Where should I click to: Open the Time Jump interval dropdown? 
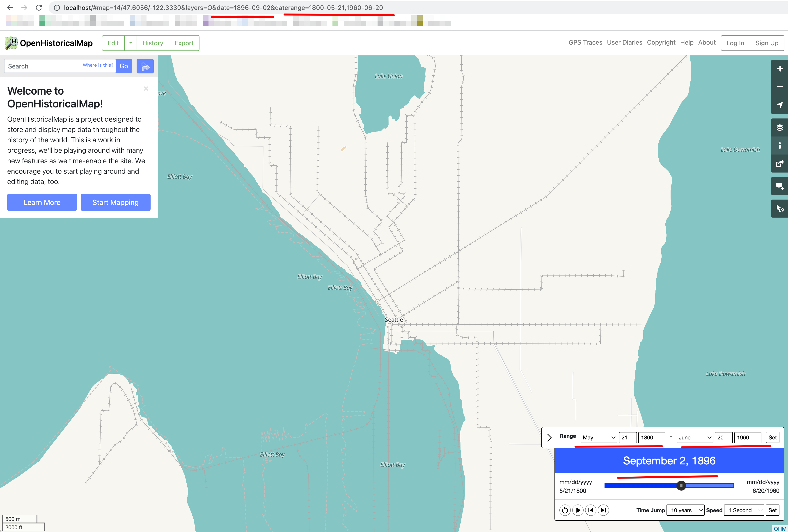coord(685,510)
